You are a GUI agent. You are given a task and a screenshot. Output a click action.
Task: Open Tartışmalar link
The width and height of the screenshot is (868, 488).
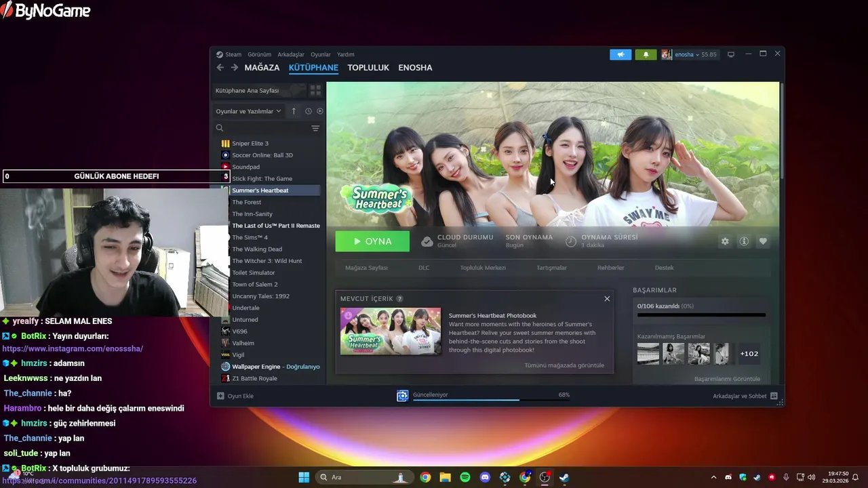pyautogui.click(x=551, y=268)
